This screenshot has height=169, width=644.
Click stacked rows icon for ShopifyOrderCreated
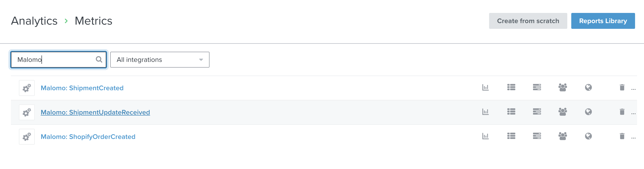pyautogui.click(x=537, y=136)
